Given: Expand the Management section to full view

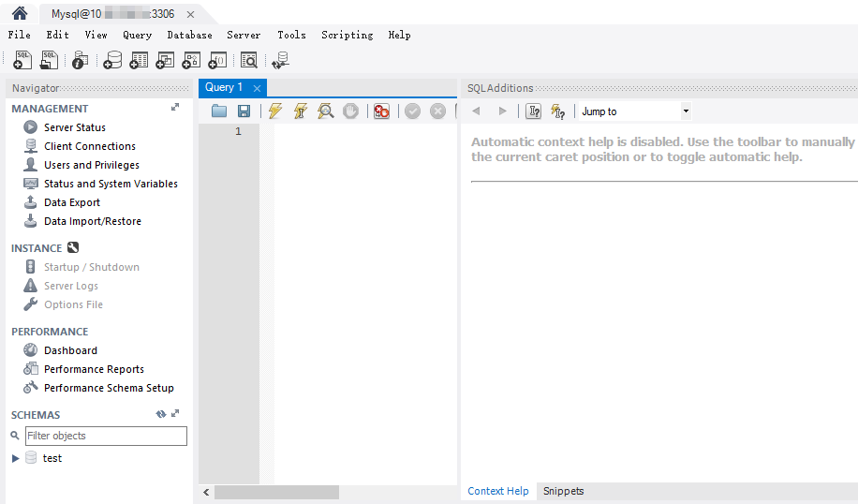Looking at the screenshot, I should coord(175,107).
